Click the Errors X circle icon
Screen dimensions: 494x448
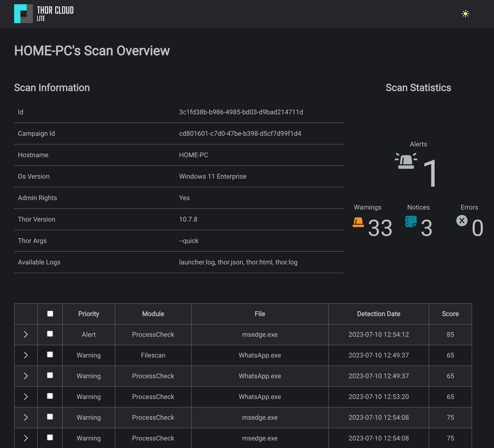point(462,221)
